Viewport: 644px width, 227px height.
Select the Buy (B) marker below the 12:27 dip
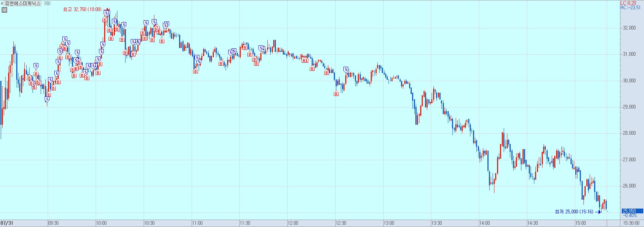(x=336, y=93)
